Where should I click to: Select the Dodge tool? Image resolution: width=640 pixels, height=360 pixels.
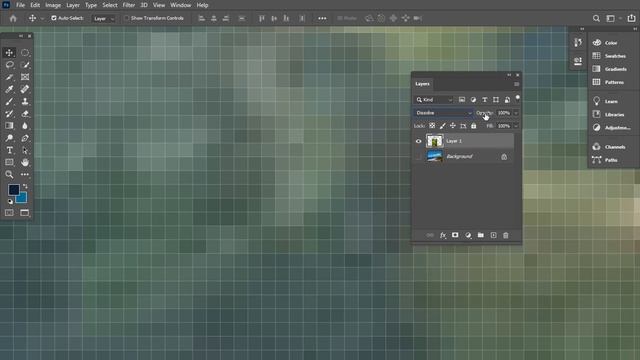click(9, 138)
